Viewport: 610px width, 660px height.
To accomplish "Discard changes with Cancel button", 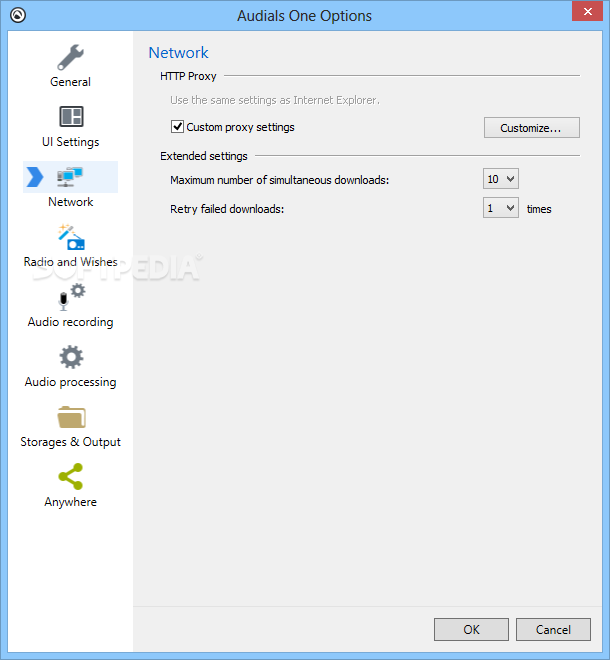I will pos(553,629).
